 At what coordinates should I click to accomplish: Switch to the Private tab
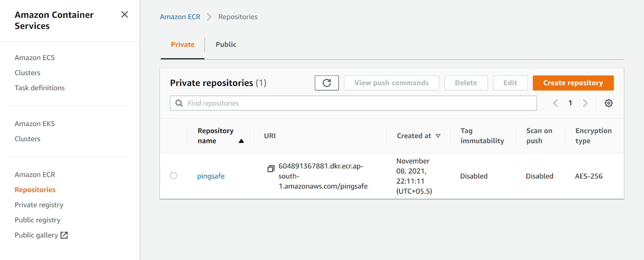182,45
